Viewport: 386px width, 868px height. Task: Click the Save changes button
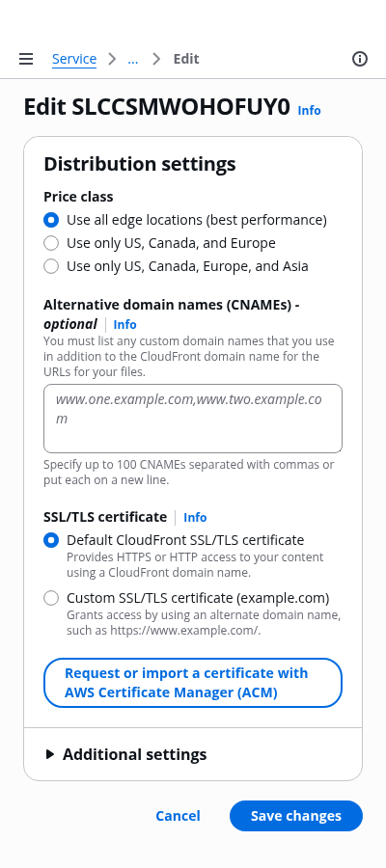coord(296,816)
